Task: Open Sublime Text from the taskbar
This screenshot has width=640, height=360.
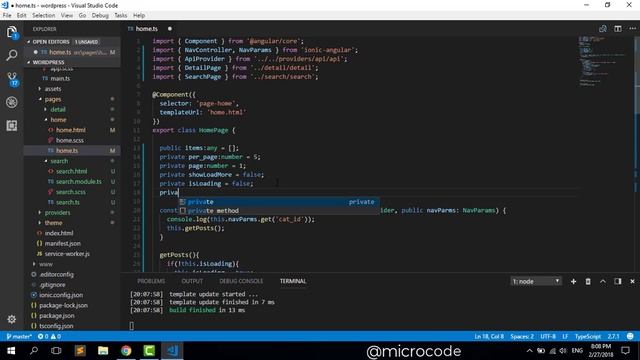Action: point(80,351)
